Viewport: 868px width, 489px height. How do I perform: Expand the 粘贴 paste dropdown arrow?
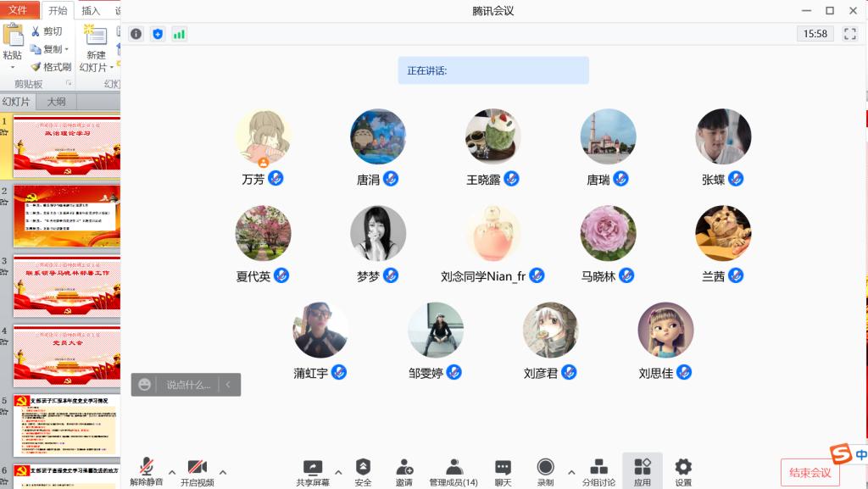coord(13,68)
